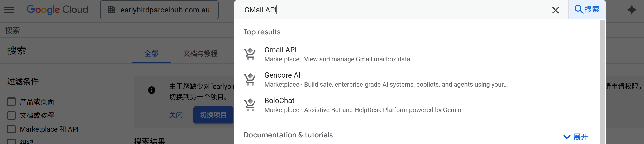The image size is (644, 144).
Task: Expand Documentation & tutorials with 展开
Action: (576, 137)
